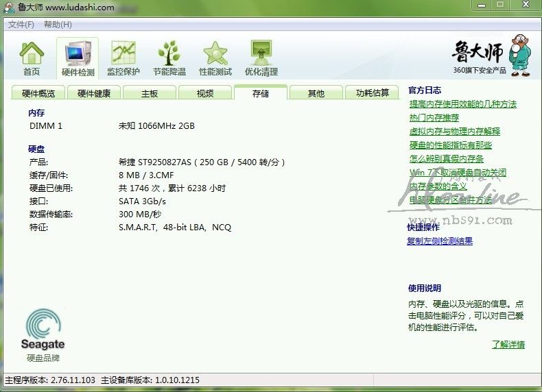This screenshot has width=542, height=392.
Task: Select the 硬件检测 hardware detection icon
Action: click(x=78, y=58)
